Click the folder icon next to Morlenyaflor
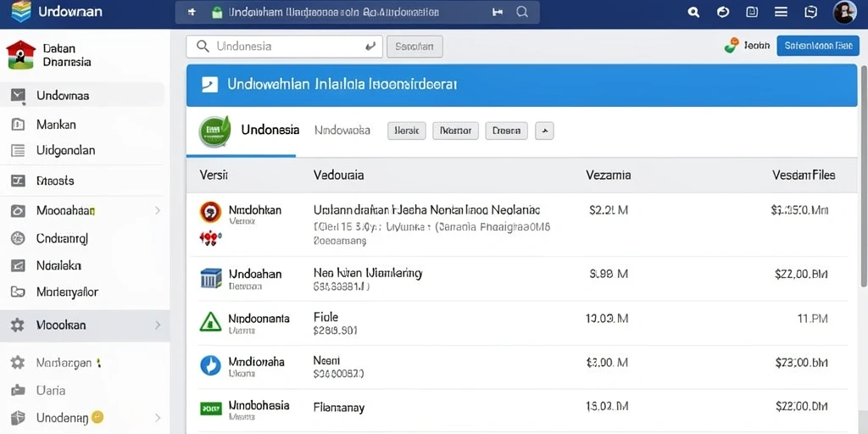The width and height of the screenshot is (868, 434). [19, 292]
